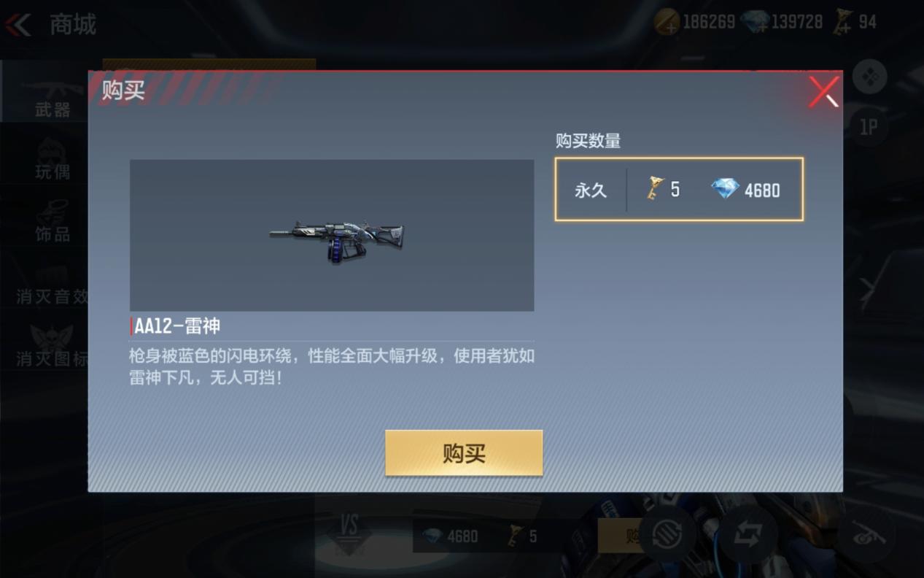Tap the gold key currency icon at top

[x=843, y=23]
